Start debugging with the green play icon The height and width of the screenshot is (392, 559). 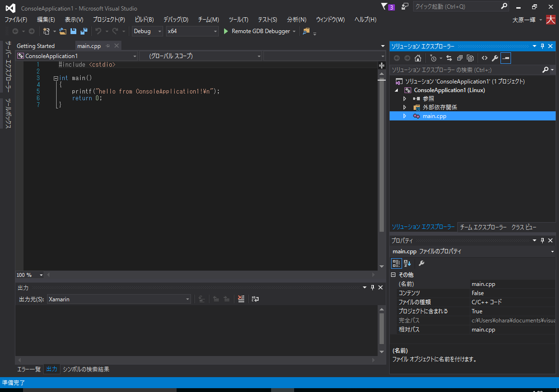coord(226,31)
